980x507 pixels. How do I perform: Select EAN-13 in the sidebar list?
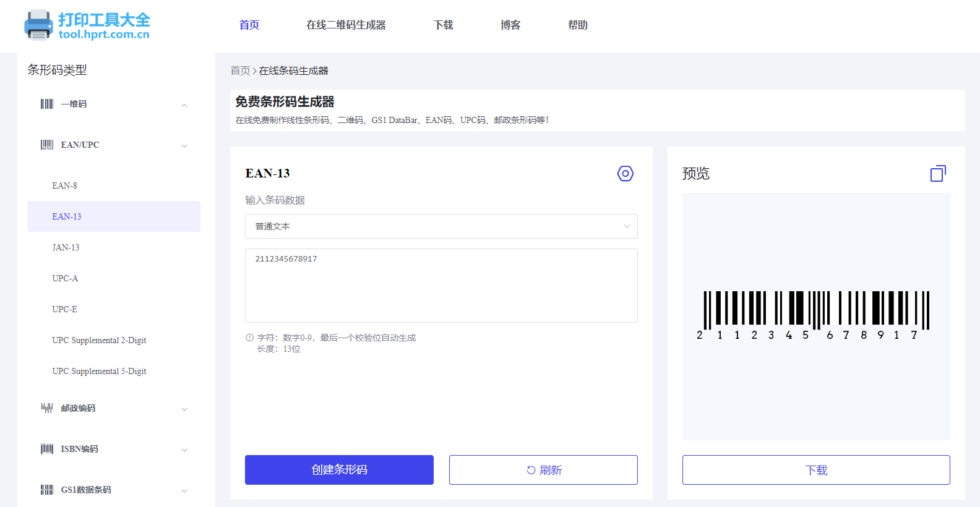point(114,216)
